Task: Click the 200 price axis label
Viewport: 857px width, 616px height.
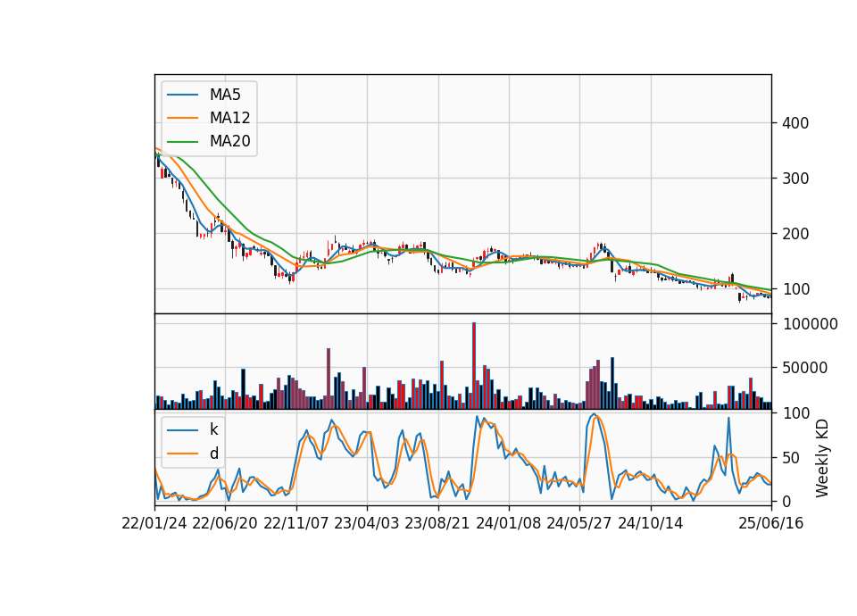Action: [x=795, y=233]
